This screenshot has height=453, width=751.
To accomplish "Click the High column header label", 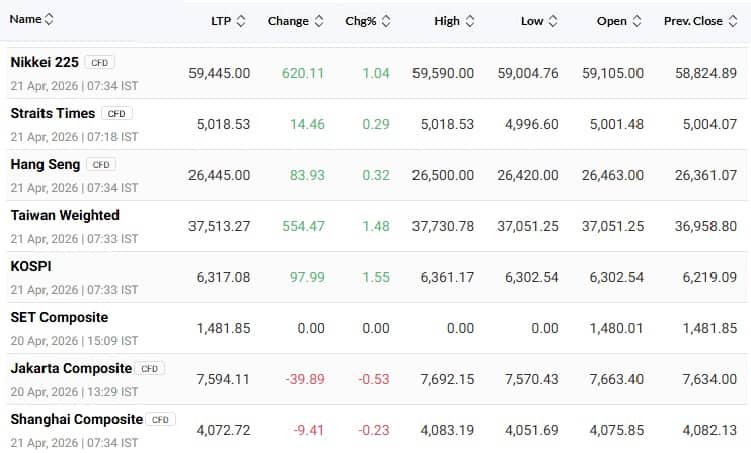I will coord(447,21).
